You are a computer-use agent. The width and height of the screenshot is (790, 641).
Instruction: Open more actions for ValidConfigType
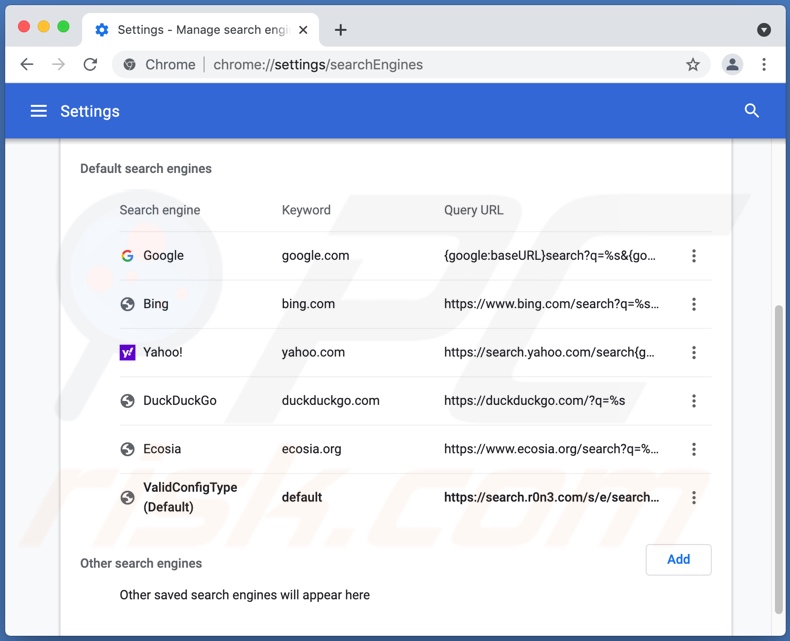694,498
